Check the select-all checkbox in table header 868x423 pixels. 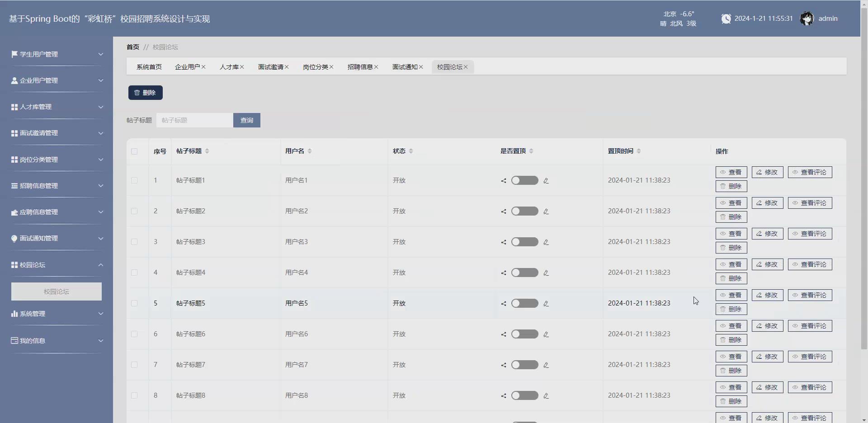[134, 151]
